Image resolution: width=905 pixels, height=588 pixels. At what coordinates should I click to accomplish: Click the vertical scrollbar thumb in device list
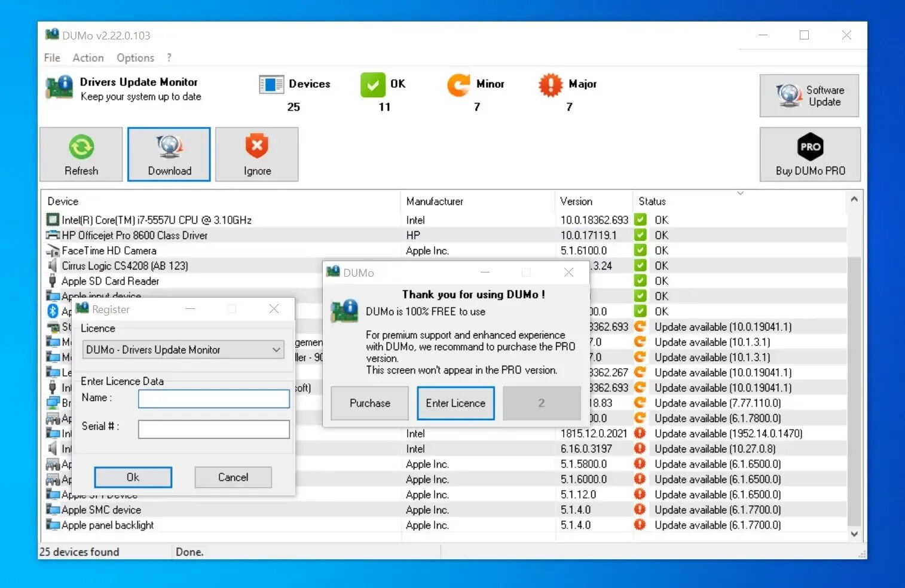point(854,391)
